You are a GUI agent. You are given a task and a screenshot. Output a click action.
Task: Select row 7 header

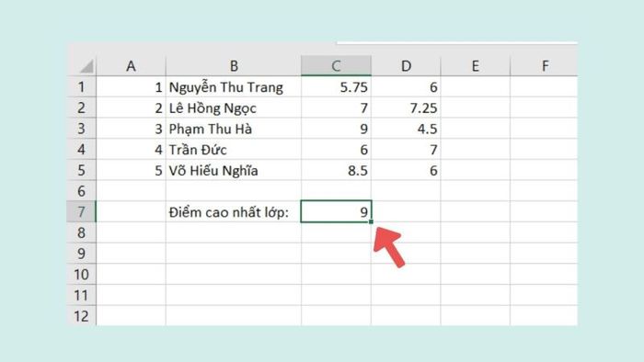point(81,211)
